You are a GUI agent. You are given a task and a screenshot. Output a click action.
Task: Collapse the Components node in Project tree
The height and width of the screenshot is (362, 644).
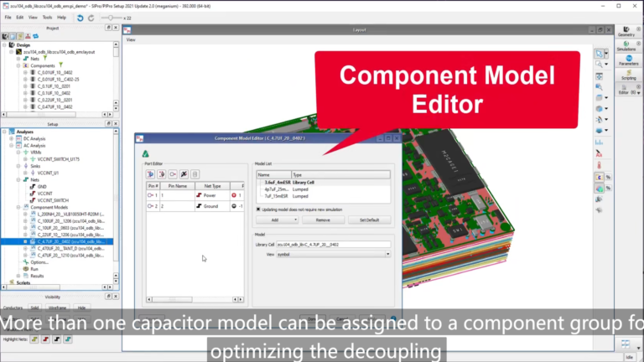(18, 65)
